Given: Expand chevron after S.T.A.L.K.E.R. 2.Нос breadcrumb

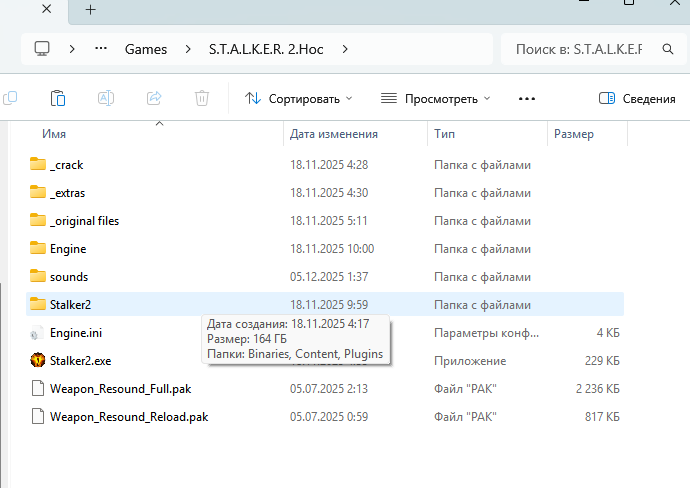Looking at the screenshot, I should click(345, 49).
